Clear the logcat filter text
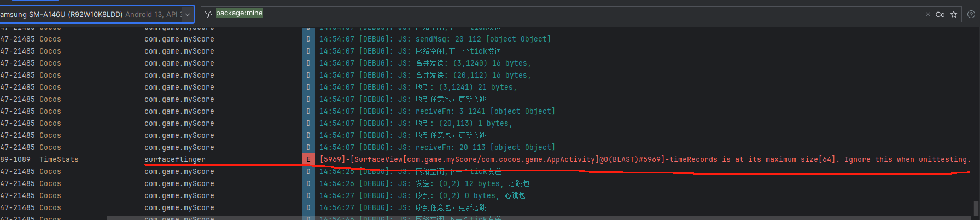Viewport: 980px width, 220px height. pyautogui.click(x=927, y=14)
